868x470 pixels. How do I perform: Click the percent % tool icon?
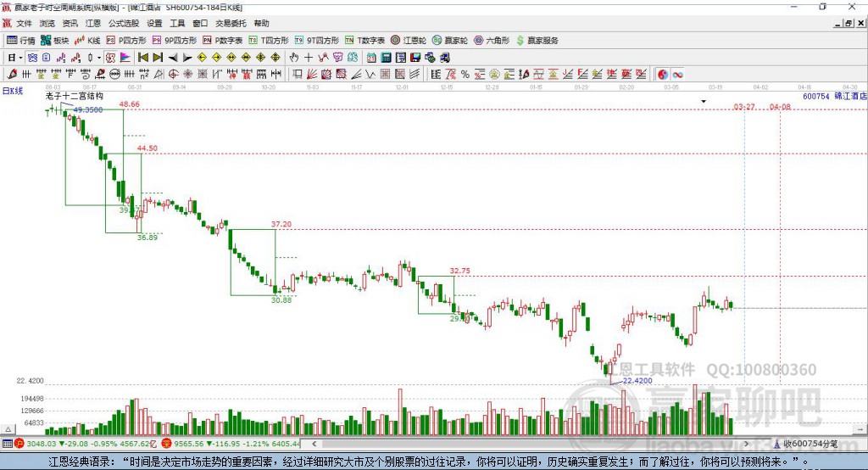coord(465,75)
